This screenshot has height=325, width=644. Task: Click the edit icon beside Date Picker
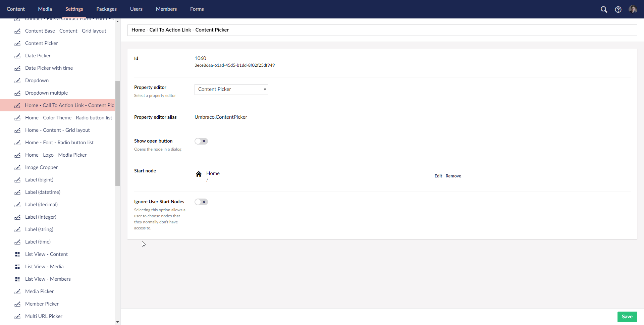pos(17,56)
